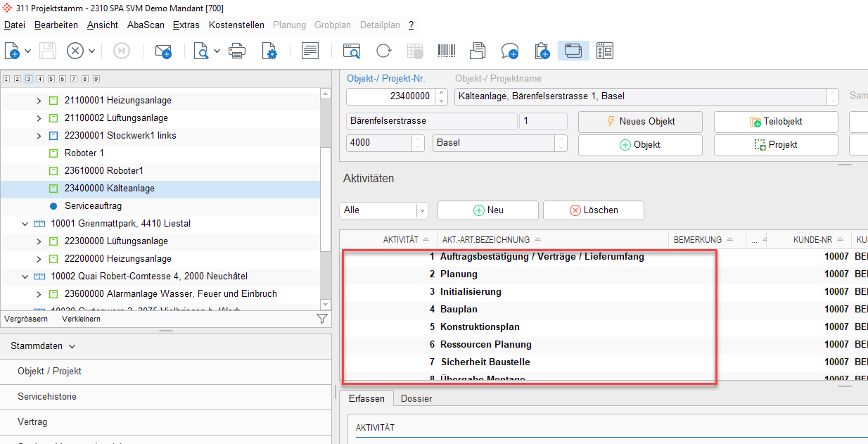Viewport: 868px width, 444px height.
Task: Click the window search icon
Action: [352, 51]
